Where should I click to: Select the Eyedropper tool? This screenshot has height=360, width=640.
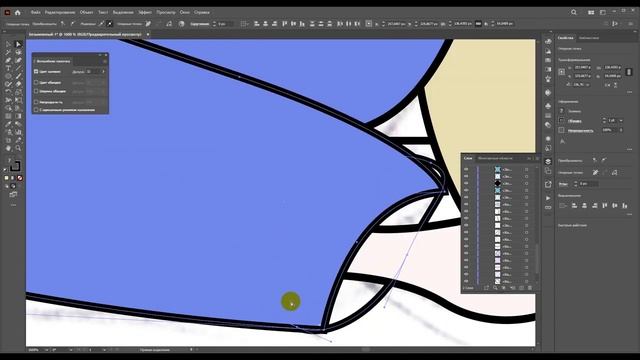tap(8, 124)
